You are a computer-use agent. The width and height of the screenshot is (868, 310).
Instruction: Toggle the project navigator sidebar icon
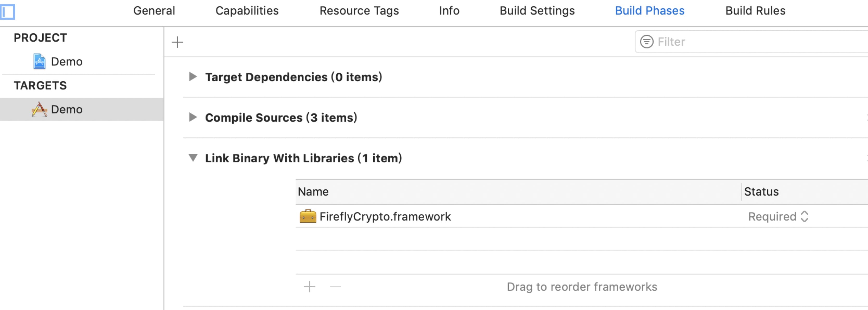pyautogui.click(x=7, y=12)
